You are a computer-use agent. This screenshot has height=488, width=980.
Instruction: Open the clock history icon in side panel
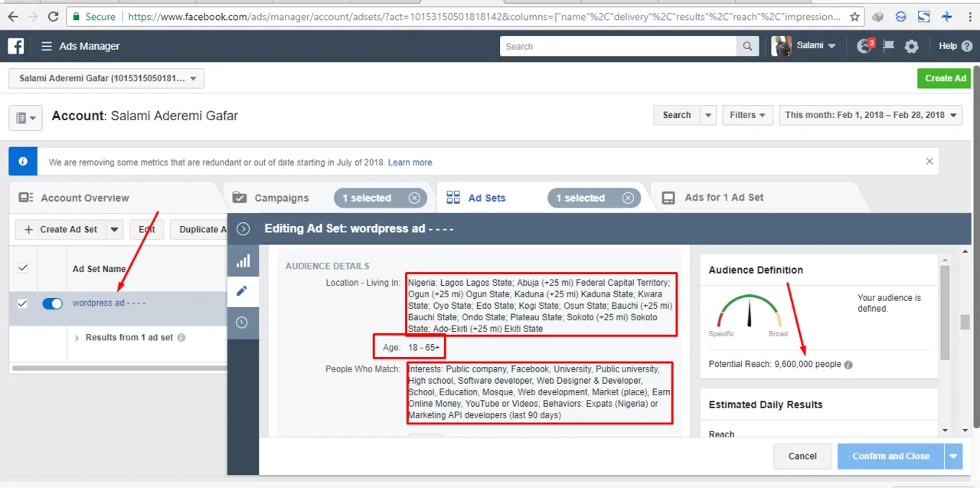(243, 323)
